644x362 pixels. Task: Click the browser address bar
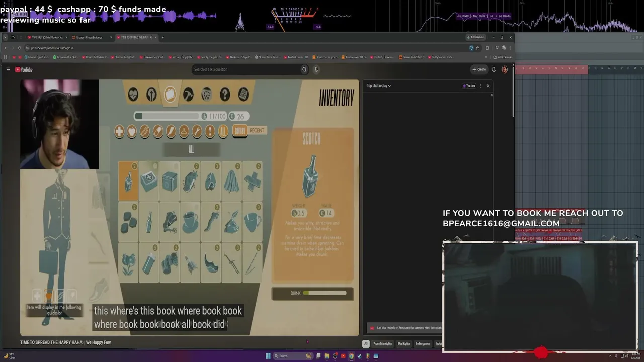click(247, 48)
